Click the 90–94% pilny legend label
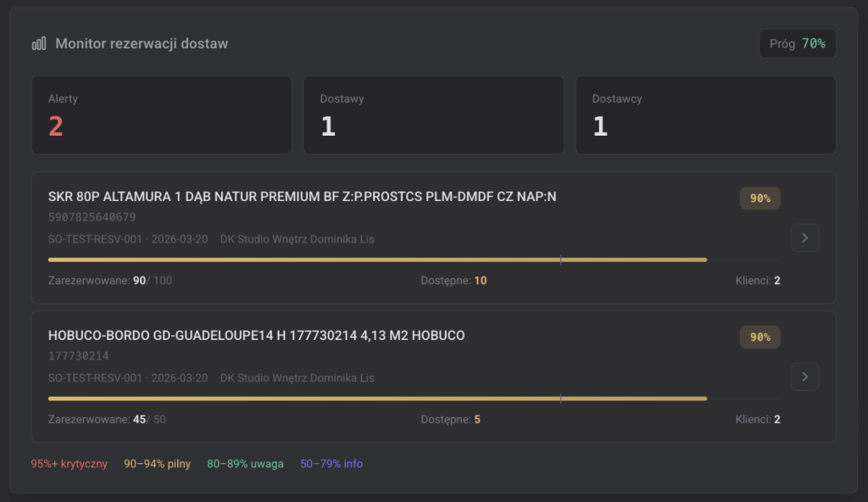Screen dimensions: 868x502 pos(157,464)
